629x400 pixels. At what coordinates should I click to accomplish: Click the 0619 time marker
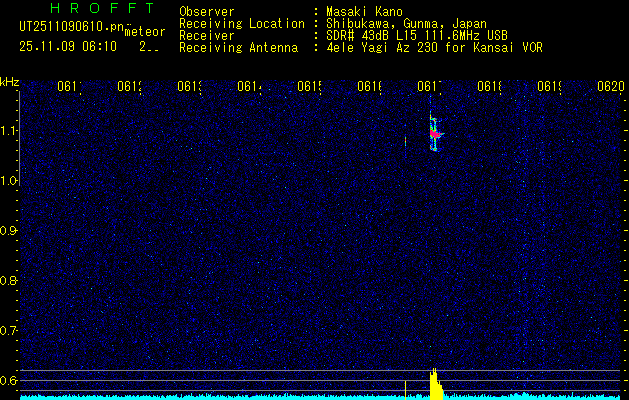coord(549,86)
